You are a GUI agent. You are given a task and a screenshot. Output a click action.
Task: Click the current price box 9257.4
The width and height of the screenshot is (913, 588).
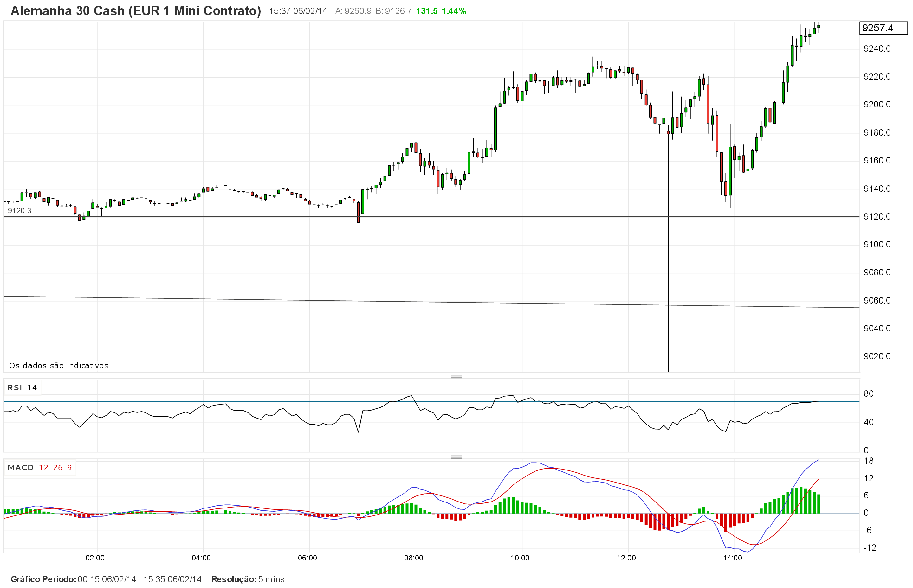(x=883, y=28)
